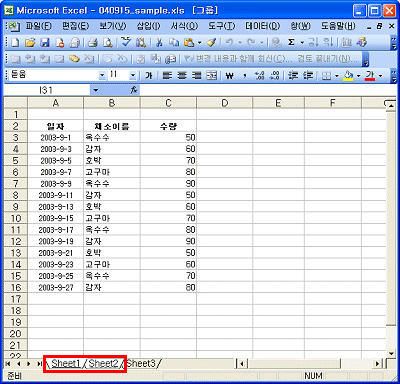Click the fx Insert Function button
The image size is (400, 384).
[134, 90]
